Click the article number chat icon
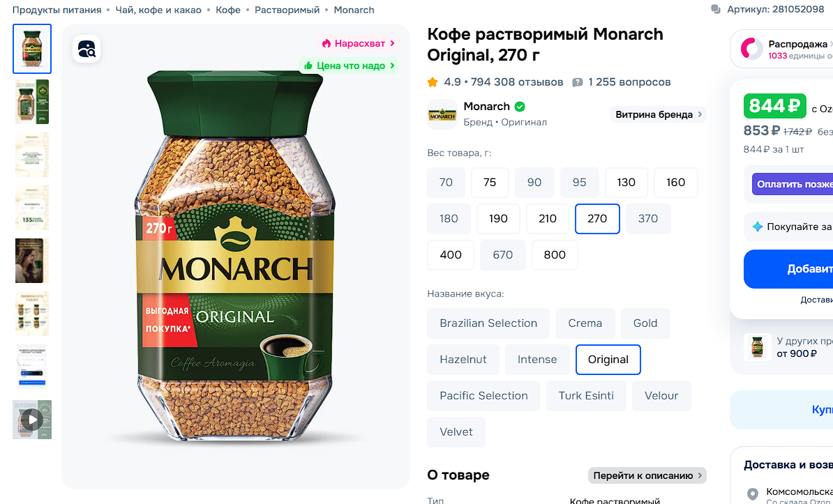The width and height of the screenshot is (833, 504). [x=715, y=10]
